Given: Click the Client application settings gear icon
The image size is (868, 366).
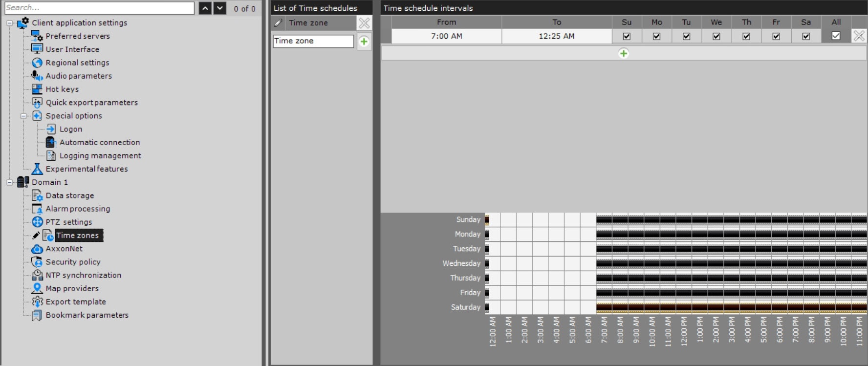Looking at the screenshot, I should point(23,22).
